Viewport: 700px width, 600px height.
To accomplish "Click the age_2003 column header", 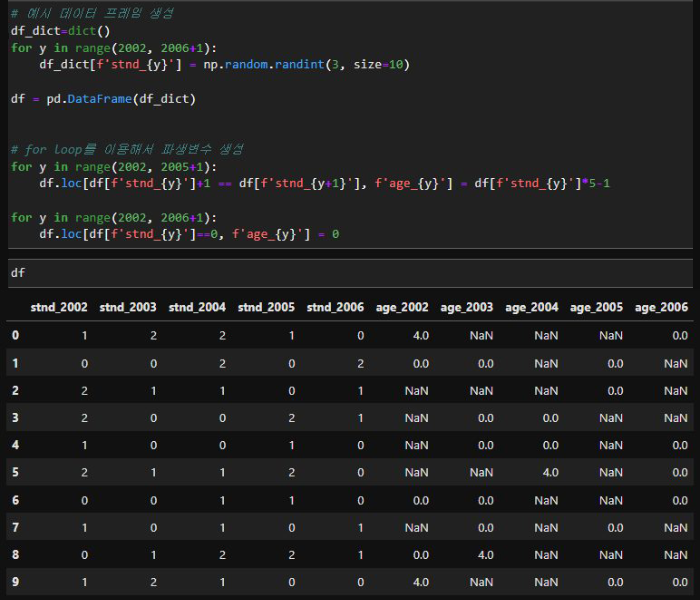I will tap(467, 308).
